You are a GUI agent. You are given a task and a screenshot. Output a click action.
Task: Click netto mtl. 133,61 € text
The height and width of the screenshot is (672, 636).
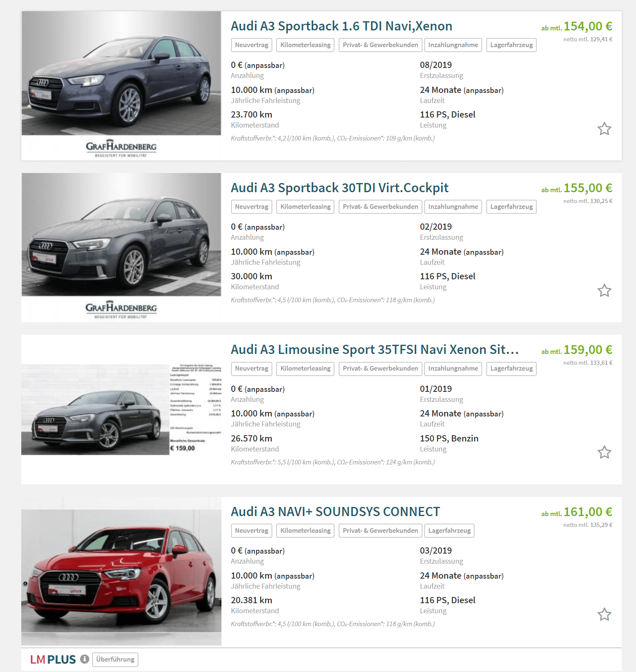[x=588, y=363]
